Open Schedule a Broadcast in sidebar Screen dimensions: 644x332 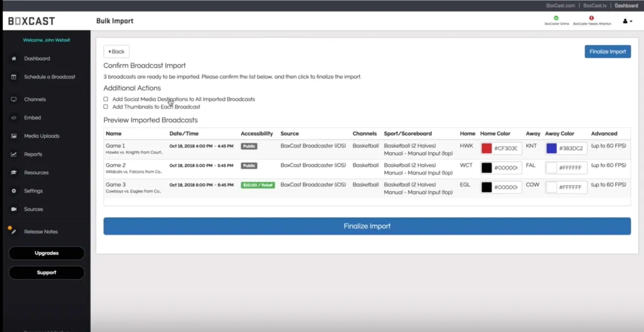(x=49, y=77)
